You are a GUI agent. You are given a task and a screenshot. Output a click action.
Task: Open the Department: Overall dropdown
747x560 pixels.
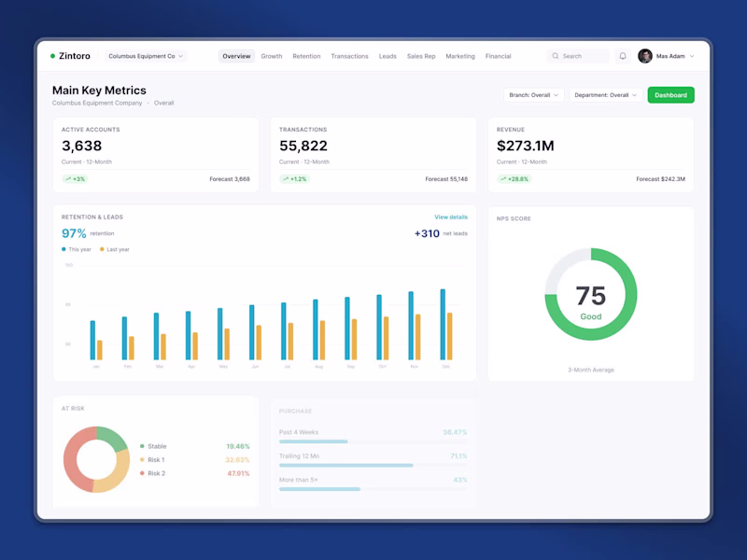tap(605, 95)
